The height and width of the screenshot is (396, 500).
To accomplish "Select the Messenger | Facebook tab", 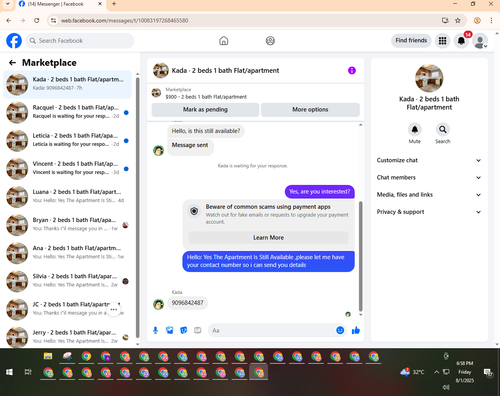I will (x=60, y=4).
